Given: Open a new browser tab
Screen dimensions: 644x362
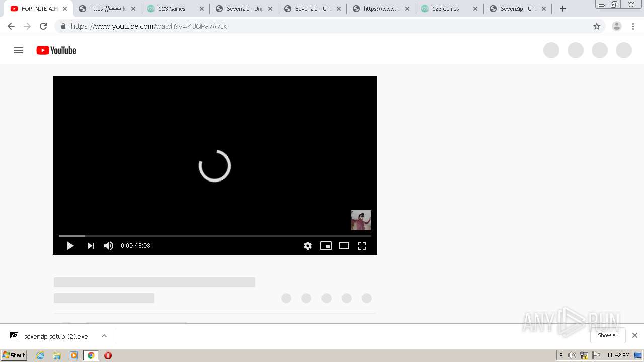Looking at the screenshot, I should [563, 9].
